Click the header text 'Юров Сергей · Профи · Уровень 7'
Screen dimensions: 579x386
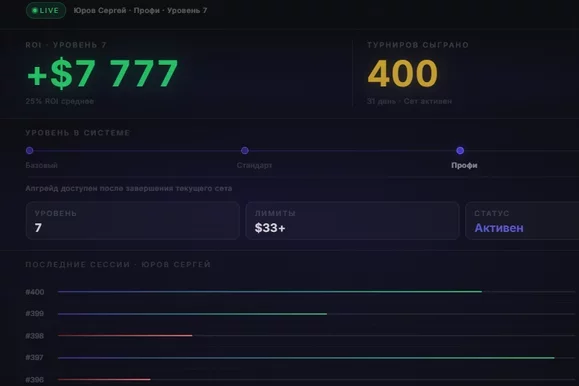coord(140,11)
